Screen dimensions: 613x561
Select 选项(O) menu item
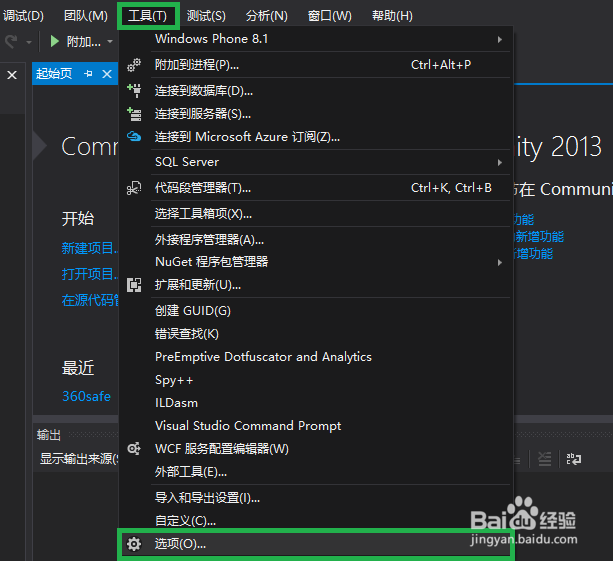(316, 544)
